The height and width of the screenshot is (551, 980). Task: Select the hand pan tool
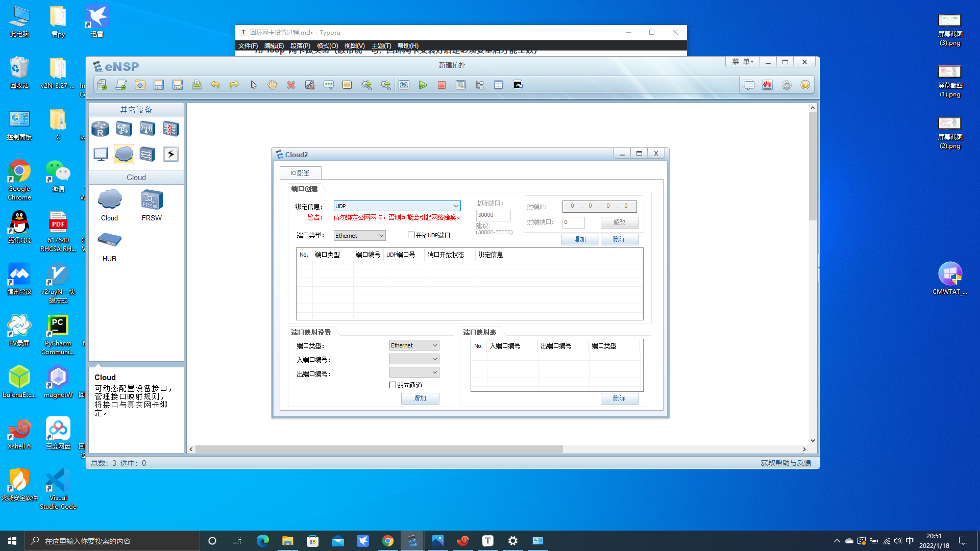tap(272, 85)
